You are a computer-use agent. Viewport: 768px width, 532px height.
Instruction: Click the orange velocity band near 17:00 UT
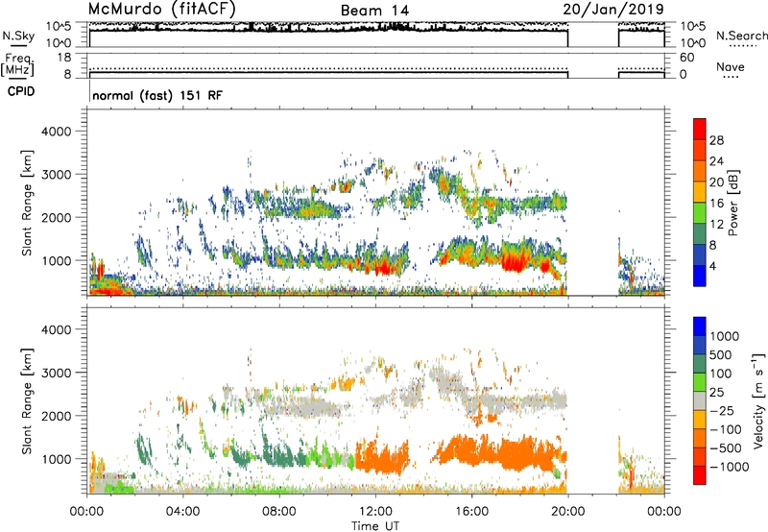pos(494,453)
